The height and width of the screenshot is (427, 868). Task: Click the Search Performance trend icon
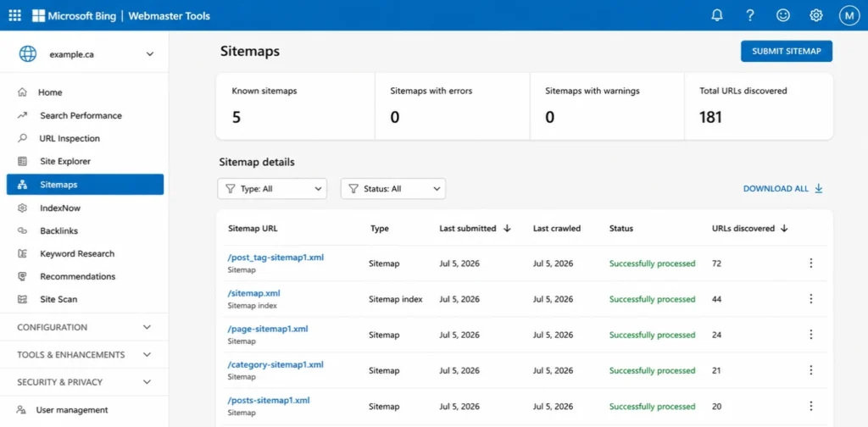pos(22,115)
